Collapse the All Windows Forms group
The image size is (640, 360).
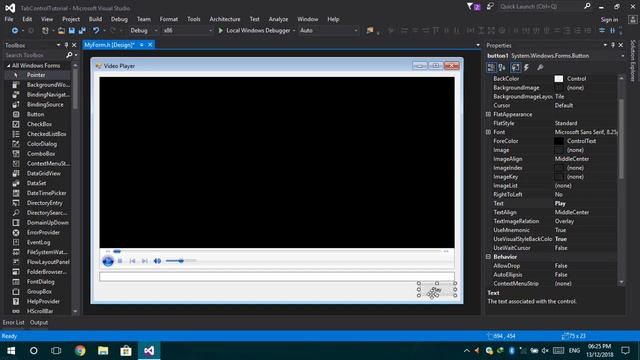coord(8,66)
